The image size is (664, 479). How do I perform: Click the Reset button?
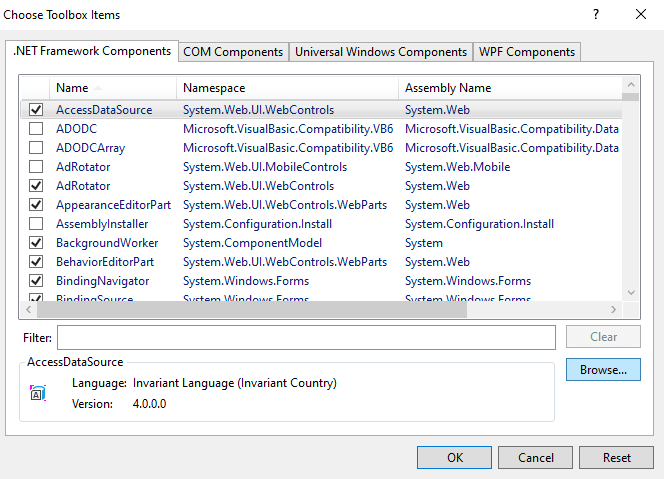[616, 457]
